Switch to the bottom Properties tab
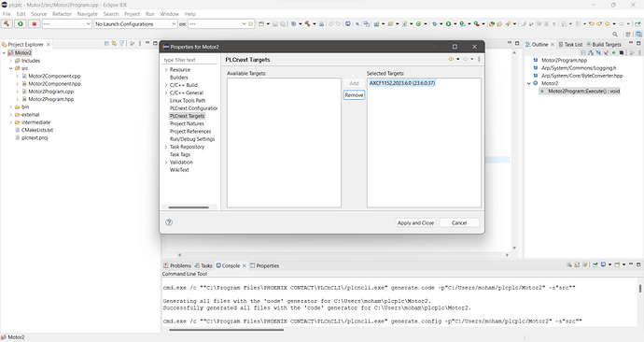The image size is (644, 342). 264,265
